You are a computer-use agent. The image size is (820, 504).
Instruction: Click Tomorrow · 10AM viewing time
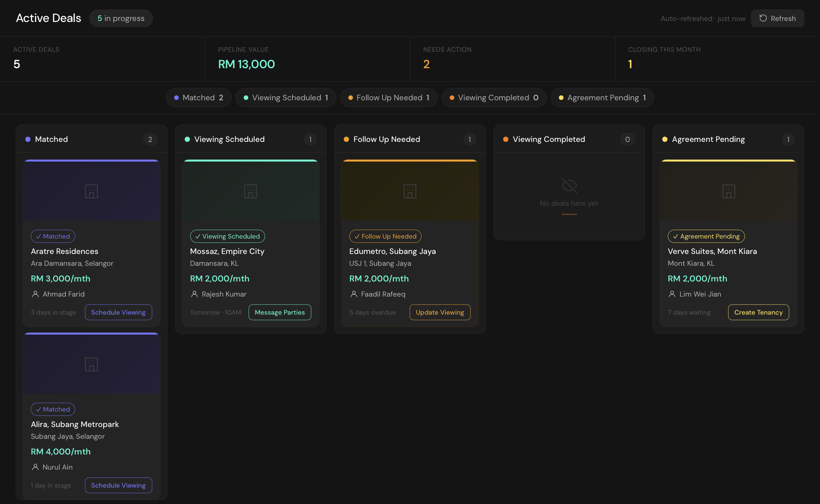215,312
